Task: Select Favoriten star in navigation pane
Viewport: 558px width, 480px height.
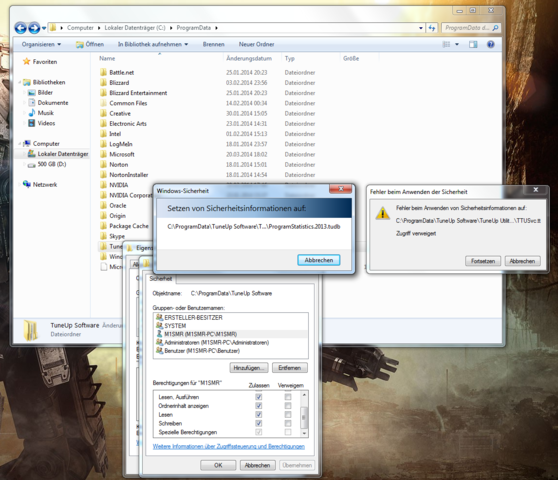Action: pos(26,62)
